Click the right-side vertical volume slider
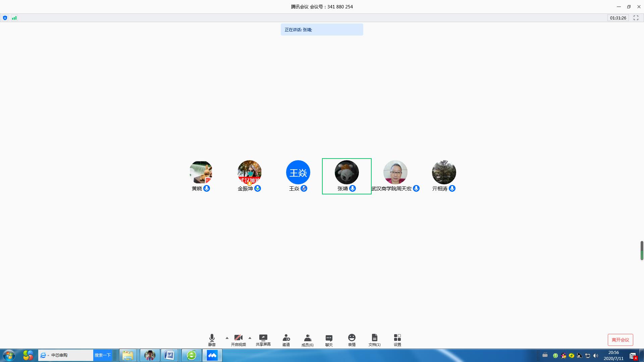The width and height of the screenshot is (644, 362). click(642, 250)
